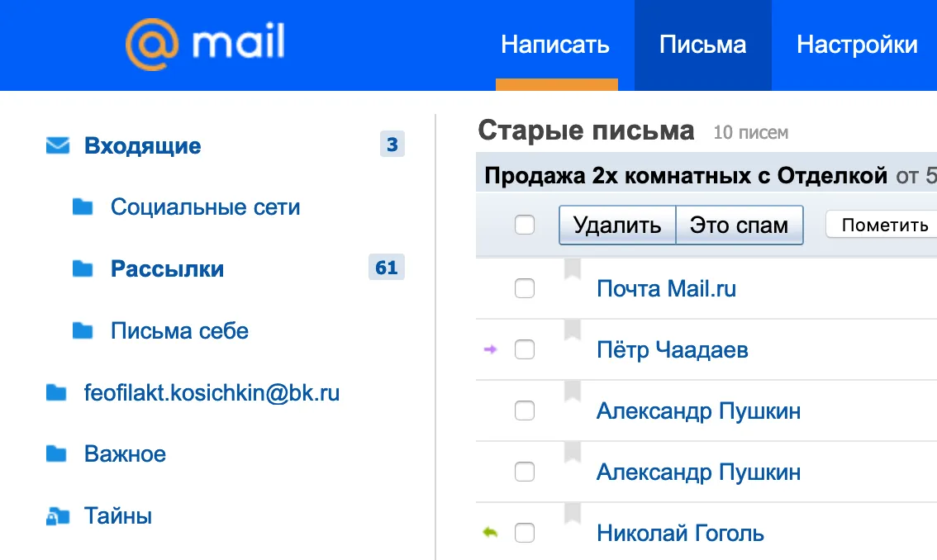Mark as spam with Это спам button
This screenshot has height=560, width=937.
[740, 225]
